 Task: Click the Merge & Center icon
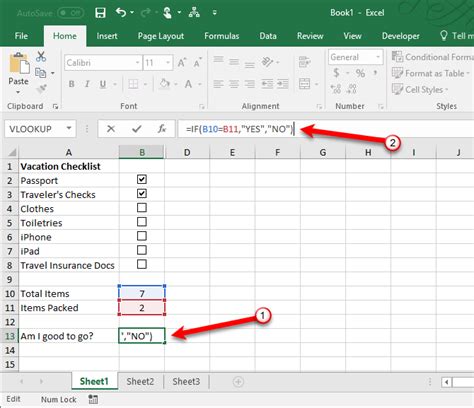pyautogui.click(x=305, y=83)
